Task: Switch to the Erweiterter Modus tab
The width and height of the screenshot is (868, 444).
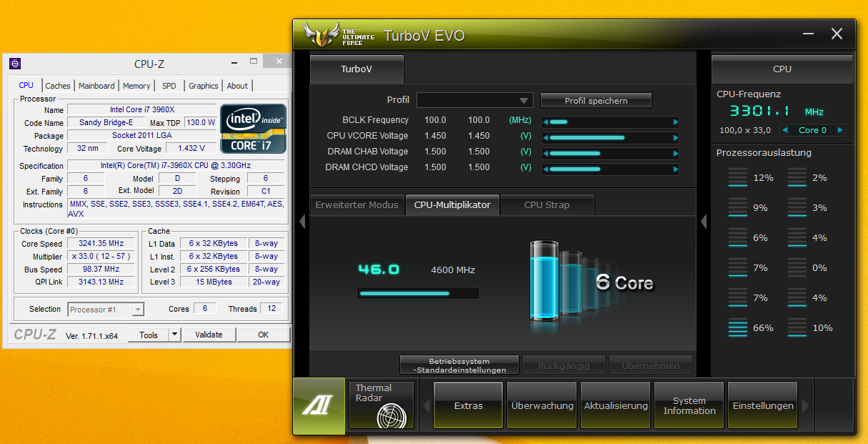Action: click(x=357, y=204)
